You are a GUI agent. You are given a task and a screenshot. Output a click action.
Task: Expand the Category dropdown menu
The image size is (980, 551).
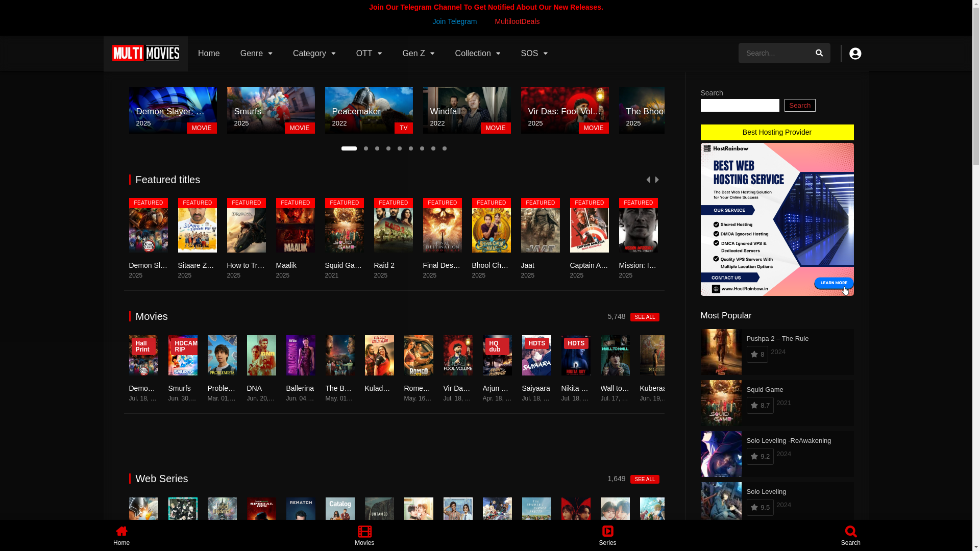[314, 54]
